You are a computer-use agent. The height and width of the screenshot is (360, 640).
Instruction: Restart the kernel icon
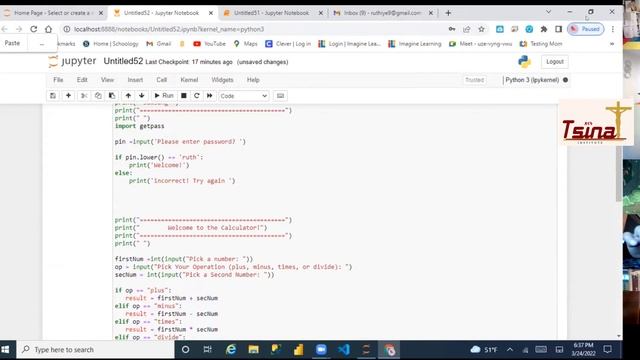(197, 96)
